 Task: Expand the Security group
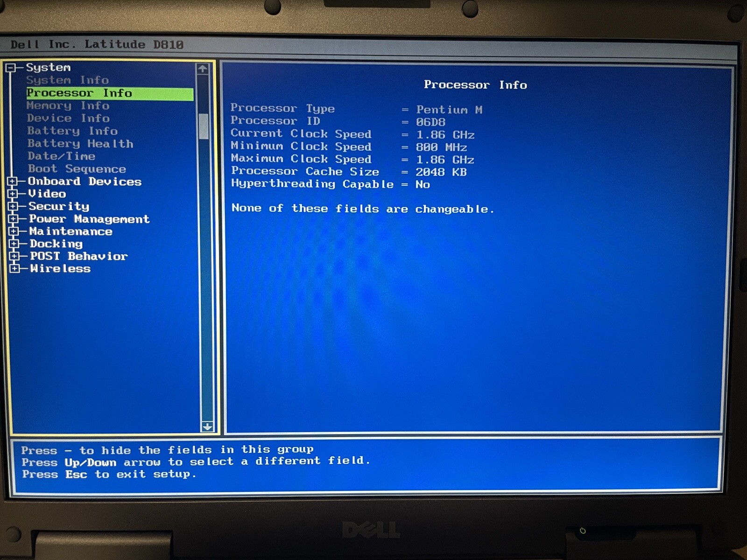[13, 206]
